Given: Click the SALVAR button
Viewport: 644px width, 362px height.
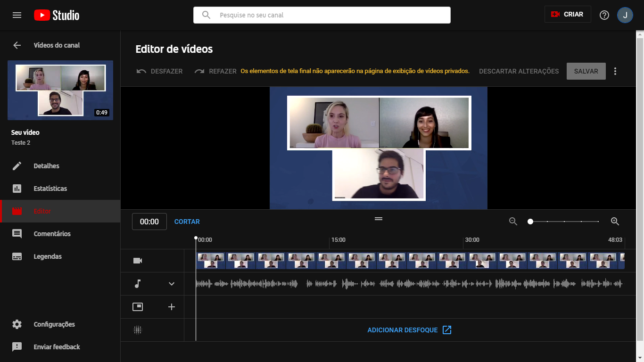Looking at the screenshot, I should coord(586,71).
